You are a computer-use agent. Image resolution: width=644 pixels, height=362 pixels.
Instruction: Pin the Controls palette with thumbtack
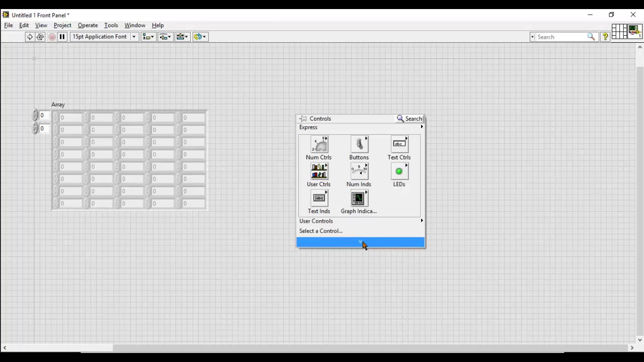point(303,119)
